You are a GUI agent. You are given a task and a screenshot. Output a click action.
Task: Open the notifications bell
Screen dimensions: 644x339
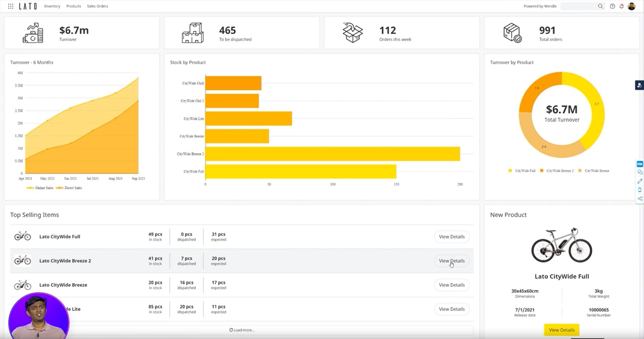tap(622, 6)
